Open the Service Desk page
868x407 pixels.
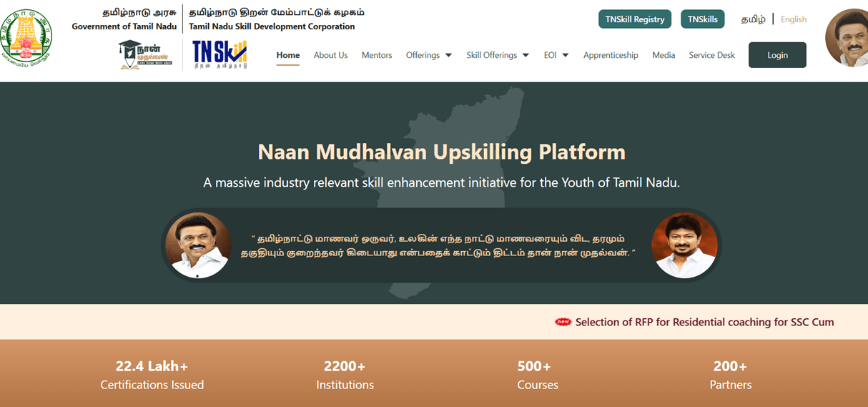711,55
